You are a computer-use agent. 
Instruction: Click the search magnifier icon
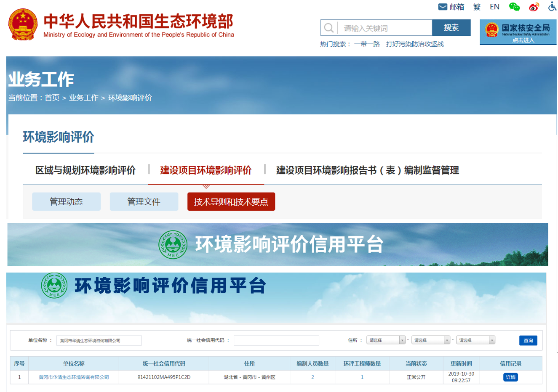(x=329, y=28)
